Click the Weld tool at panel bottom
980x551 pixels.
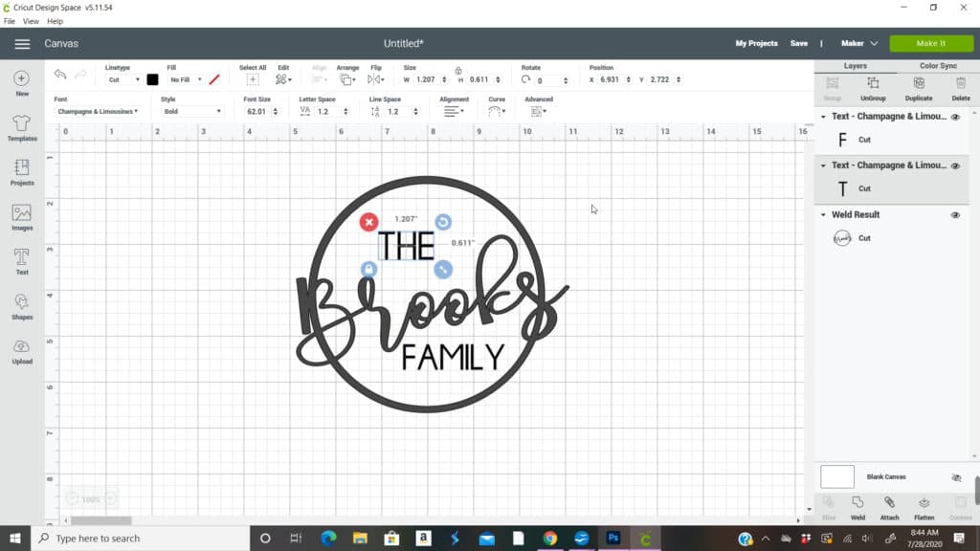coord(857,507)
